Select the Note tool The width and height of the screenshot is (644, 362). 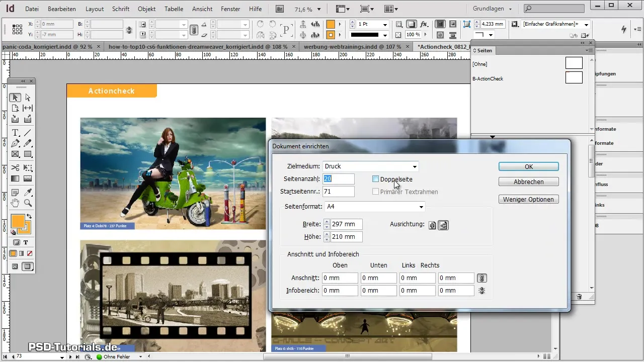[15, 192]
